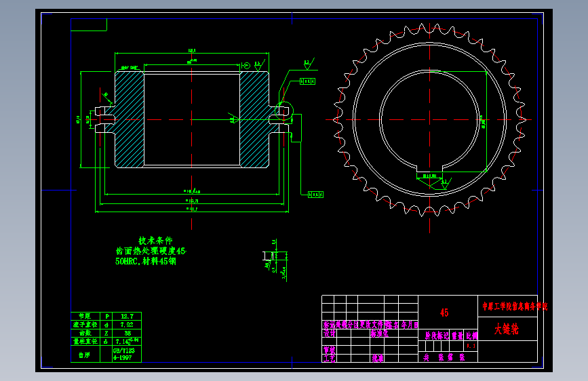Click the 批准 label in title block

pyautogui.click(x=378, y=358)
